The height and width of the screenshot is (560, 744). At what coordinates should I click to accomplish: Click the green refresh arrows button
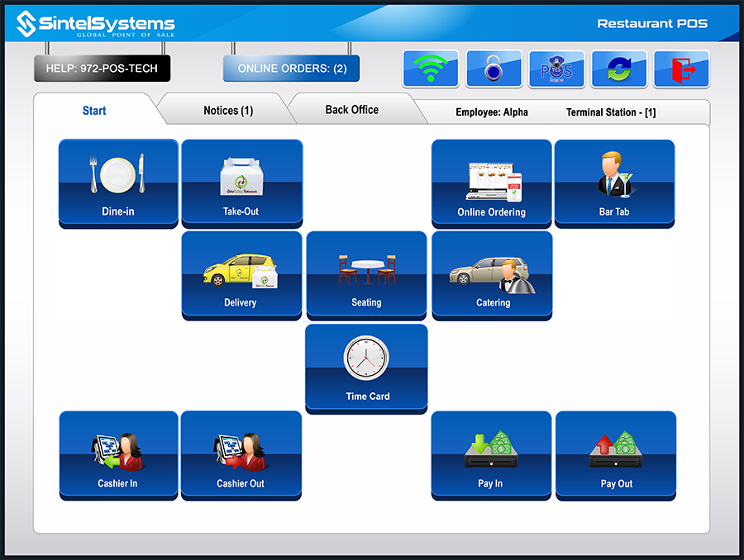pos(618,69)
